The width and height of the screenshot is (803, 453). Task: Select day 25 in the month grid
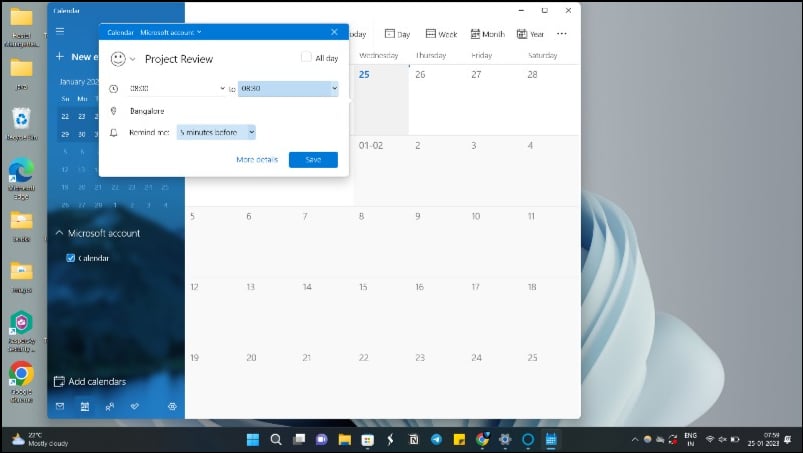[381, 100]
